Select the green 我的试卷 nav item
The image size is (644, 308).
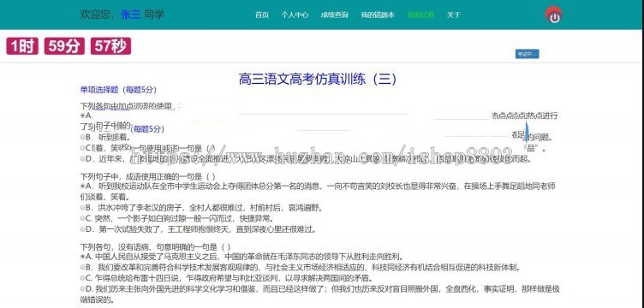pos(420,15)
